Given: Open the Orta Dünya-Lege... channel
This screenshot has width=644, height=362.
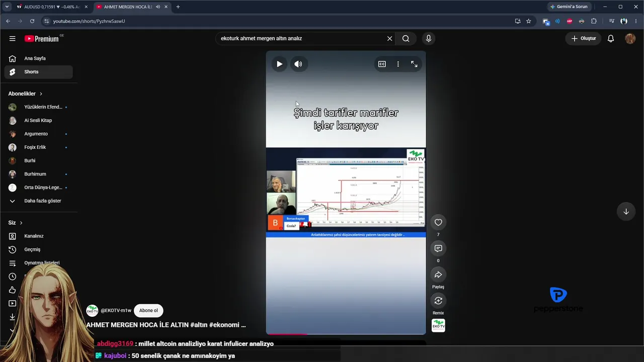Looking at the screenshot, I should 38,188.
